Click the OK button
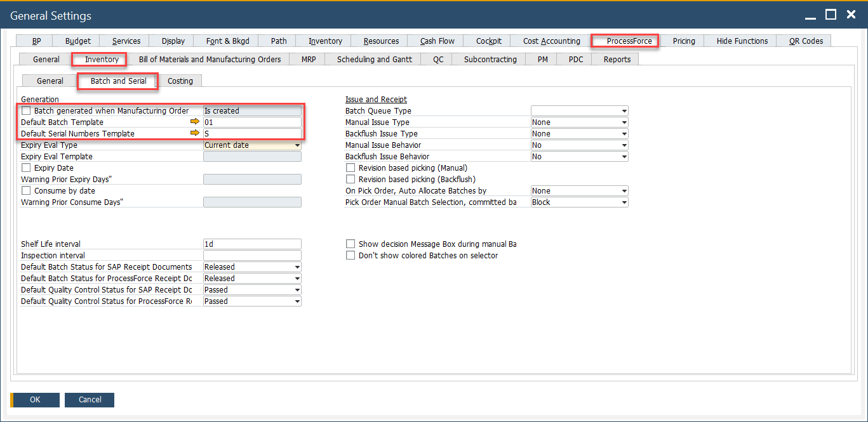 35,400
